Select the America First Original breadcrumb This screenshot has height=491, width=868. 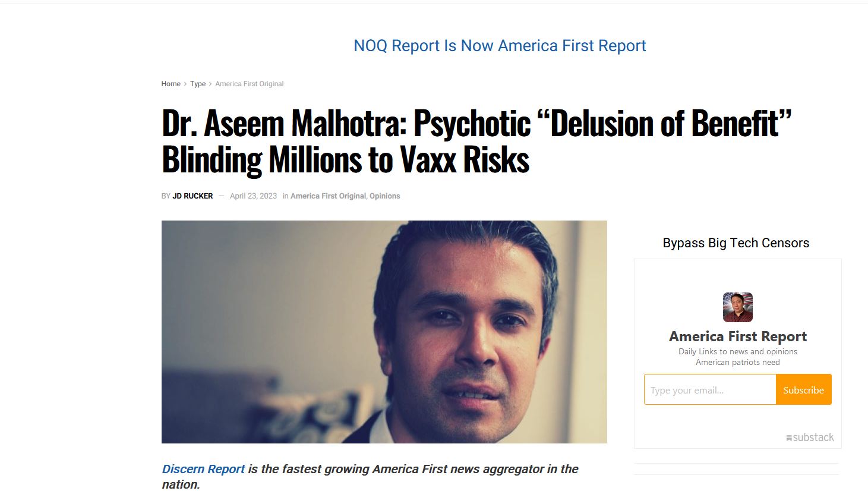click(x=249, y=84)
